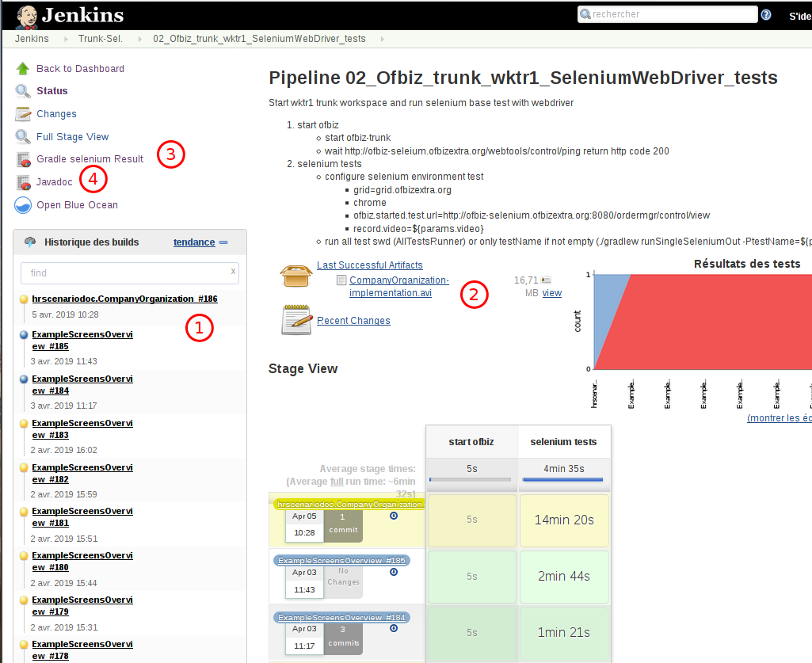This screenshot has width=812, height=663.
Task: Clear the build history find box with x
Action: (233, 272)
